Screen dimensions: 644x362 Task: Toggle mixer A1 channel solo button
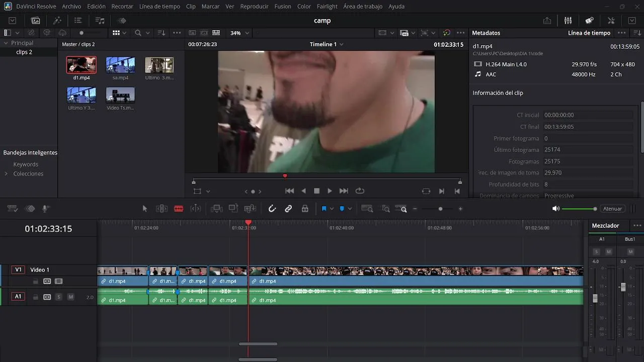coord(597,251)
